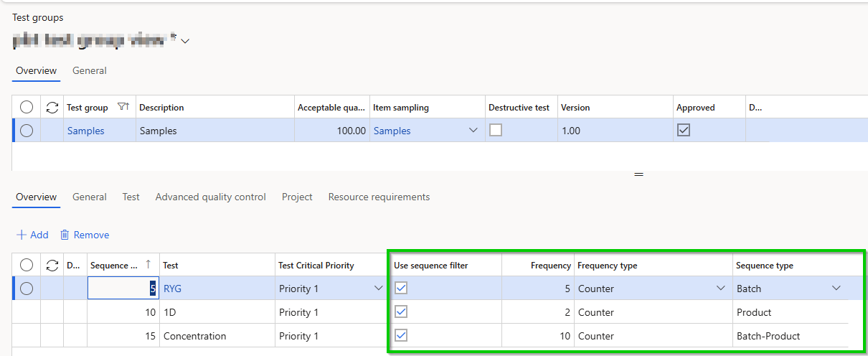This screenshot has height=356, width=868.
Task: Click the Counter cell in Concentration row
Action: (x=654, y=336)
